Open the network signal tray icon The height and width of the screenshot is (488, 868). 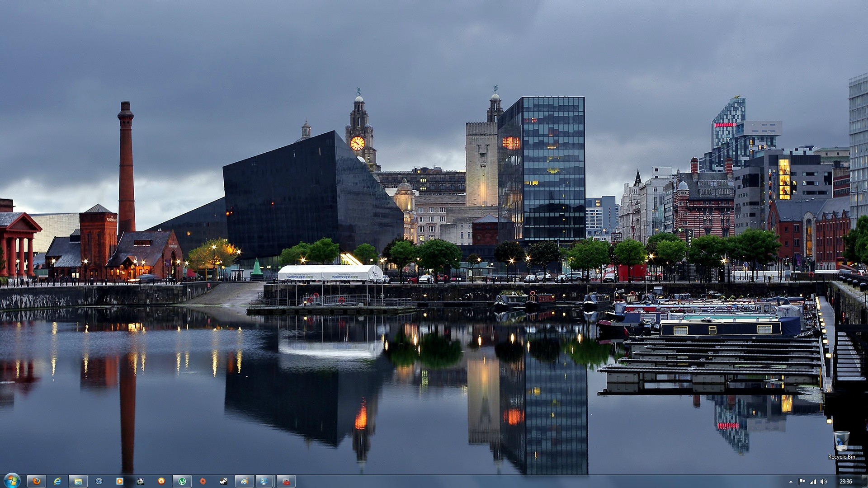(813, 482)
